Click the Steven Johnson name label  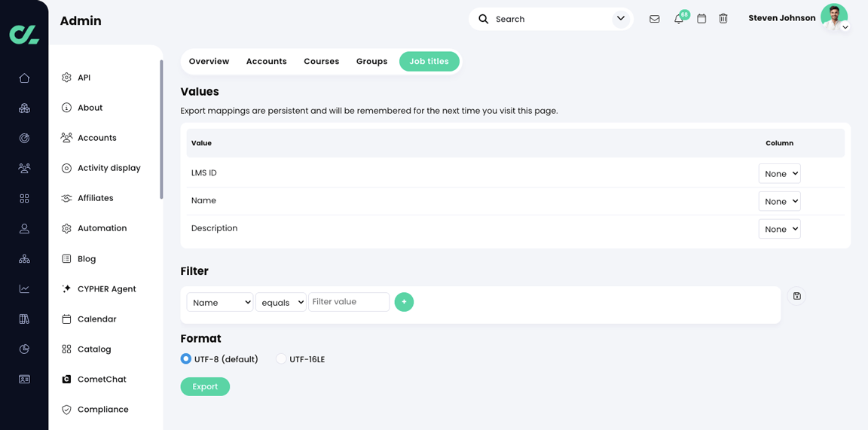tap(781, 18)
